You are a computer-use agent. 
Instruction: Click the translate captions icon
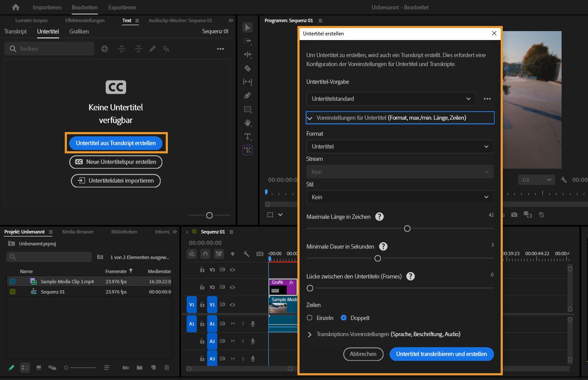tap(166, 49)
